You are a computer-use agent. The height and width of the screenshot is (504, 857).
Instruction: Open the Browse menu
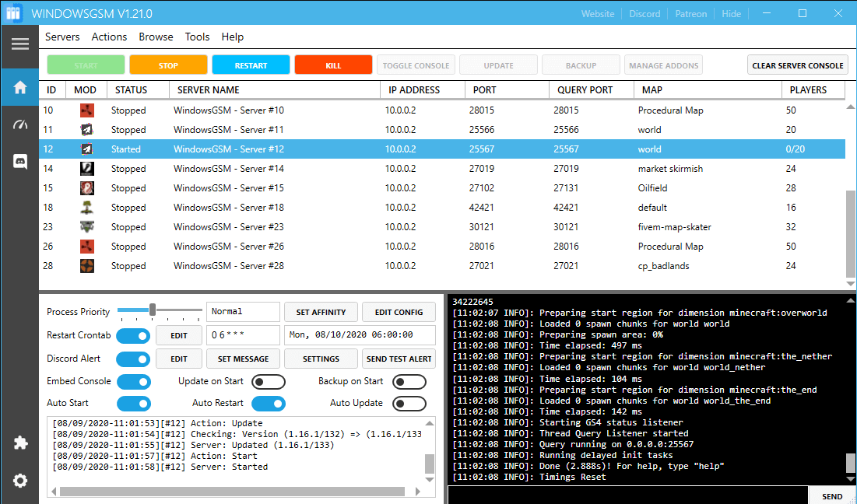tap(156, 37)
